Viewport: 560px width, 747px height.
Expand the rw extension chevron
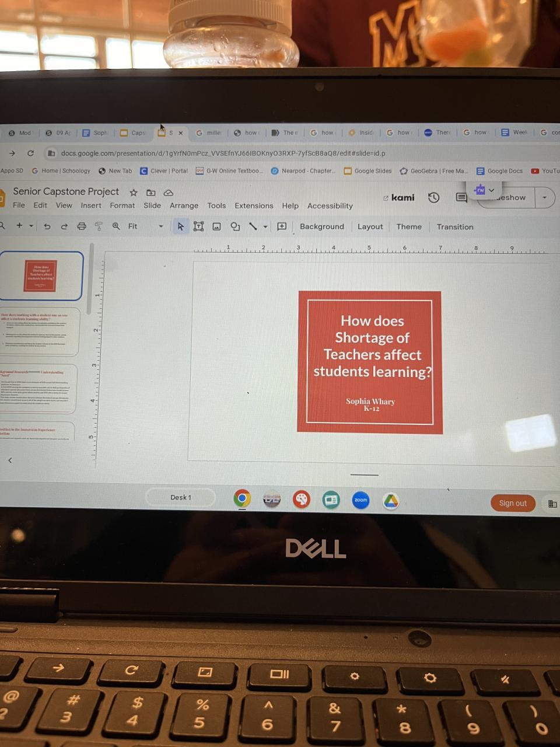point(492,190)
